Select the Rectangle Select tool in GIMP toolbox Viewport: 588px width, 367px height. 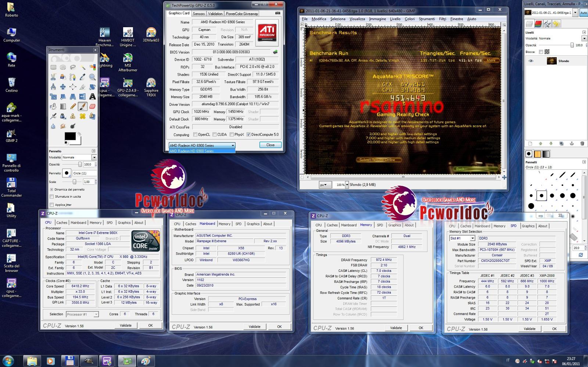(53, 67)
